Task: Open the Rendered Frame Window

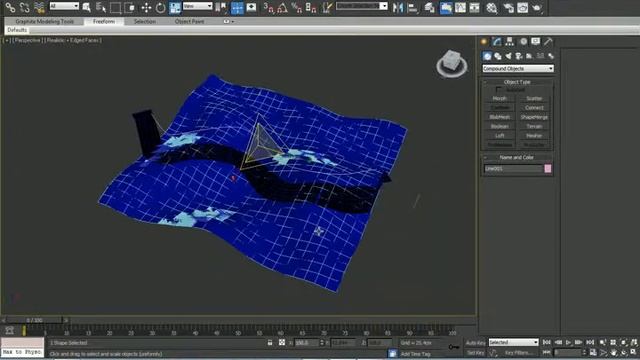Action: pos(522,7)
